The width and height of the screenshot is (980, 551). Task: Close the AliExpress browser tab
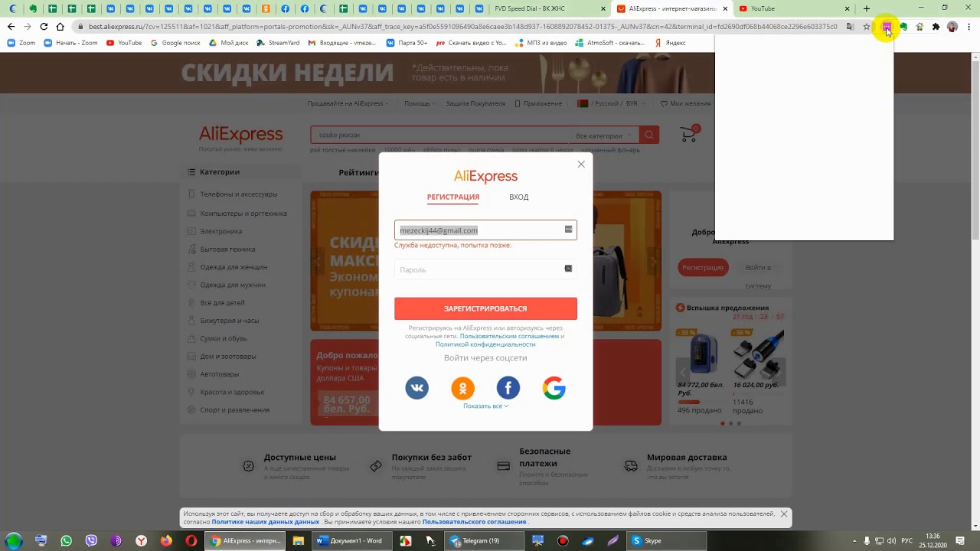(724, 8)
